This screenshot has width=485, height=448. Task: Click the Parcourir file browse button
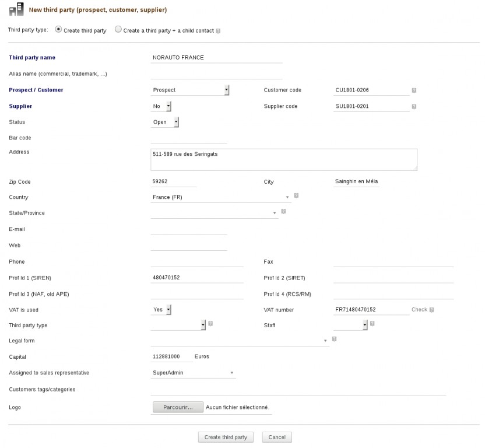(x=178, y=407)
